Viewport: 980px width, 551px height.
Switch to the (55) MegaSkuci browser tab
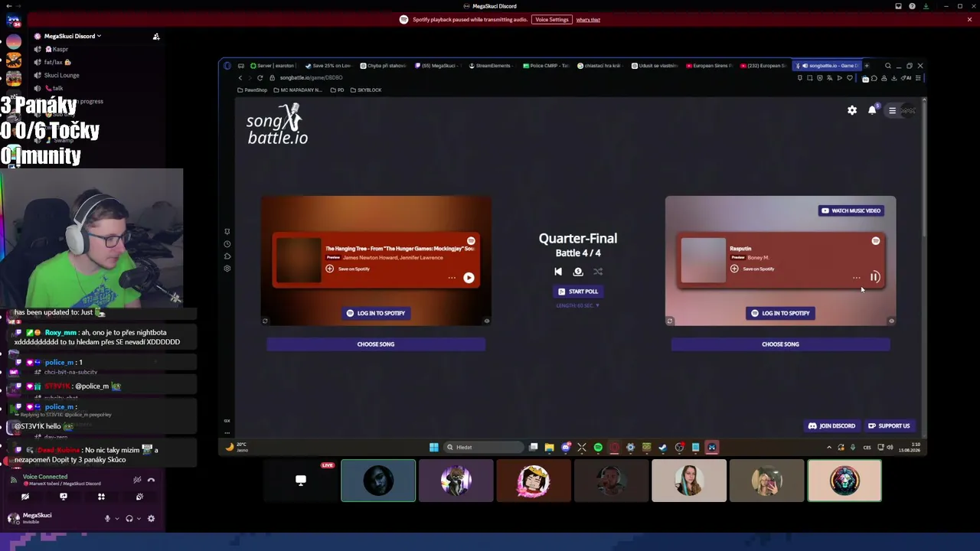(436, 66)
